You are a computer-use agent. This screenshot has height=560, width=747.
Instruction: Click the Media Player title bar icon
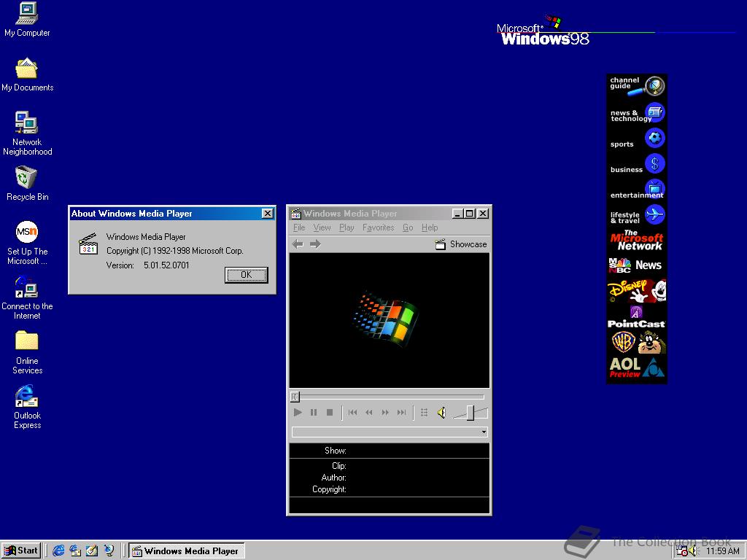point(296,214)
